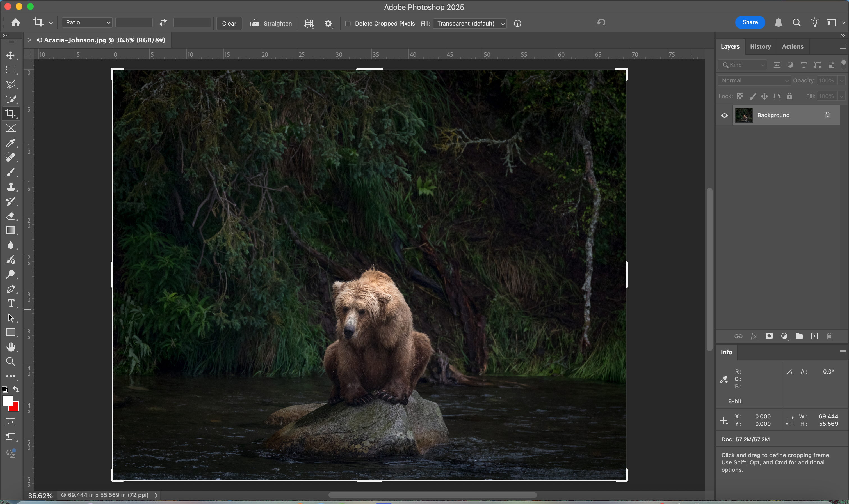
Task: Pick the Horizontal Type tool
Action: pos(11,303)
